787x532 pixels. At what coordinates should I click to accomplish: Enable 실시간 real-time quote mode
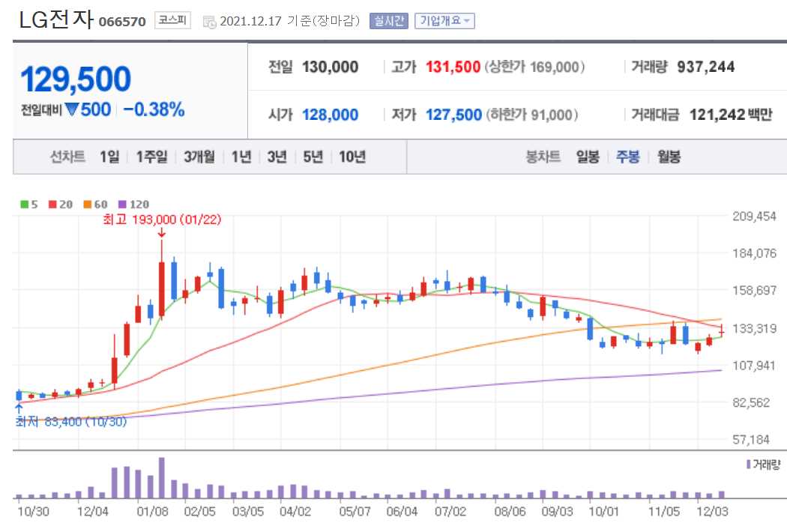click(388, 21)
